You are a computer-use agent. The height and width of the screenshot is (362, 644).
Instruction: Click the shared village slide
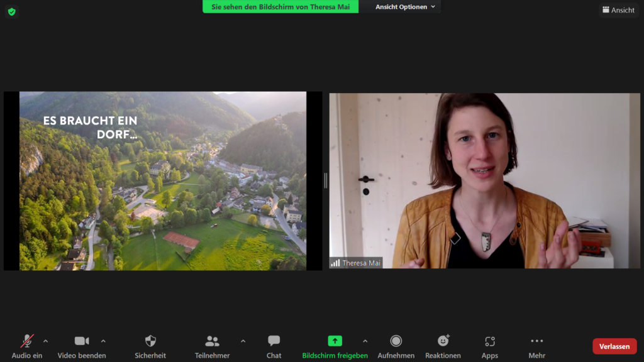point(163,180)
